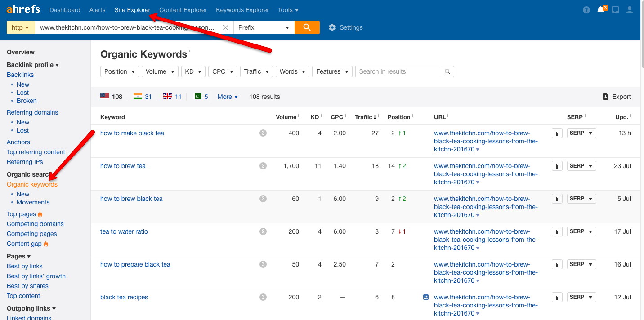Open Alerts in top navigation

coord(97,10)
